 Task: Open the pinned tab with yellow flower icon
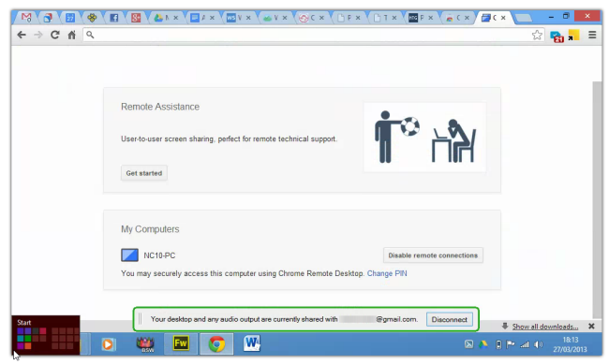[92, 18]
